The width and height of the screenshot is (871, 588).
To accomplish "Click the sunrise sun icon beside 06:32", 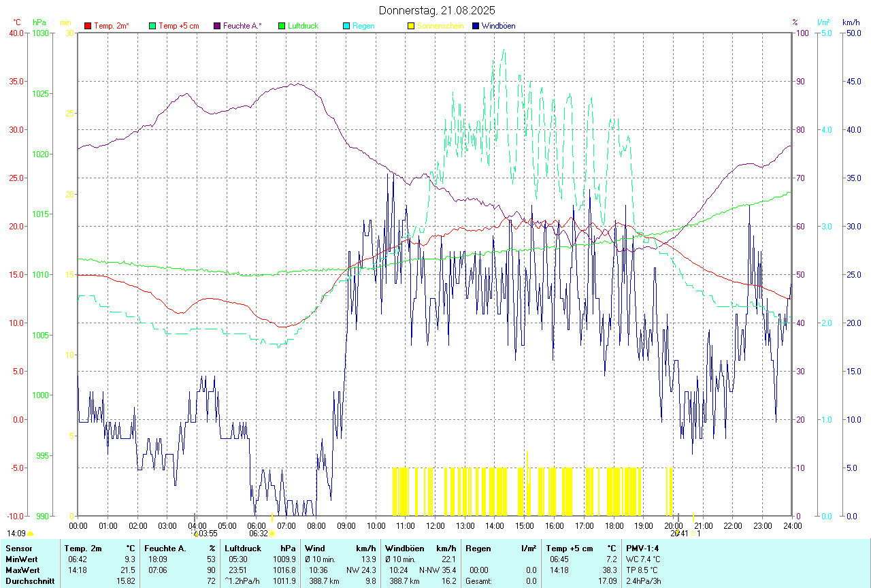I will (x=272, y=534).
